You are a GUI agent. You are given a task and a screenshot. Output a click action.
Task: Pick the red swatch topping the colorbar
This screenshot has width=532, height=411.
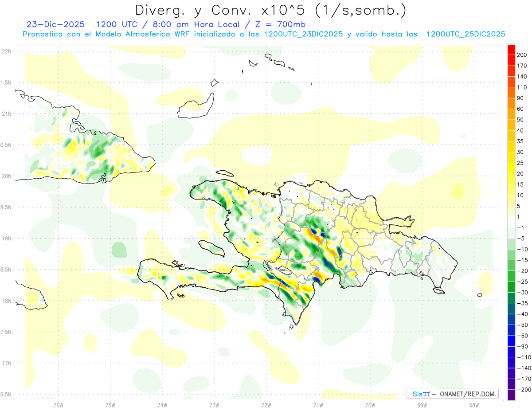click(511, 50)
